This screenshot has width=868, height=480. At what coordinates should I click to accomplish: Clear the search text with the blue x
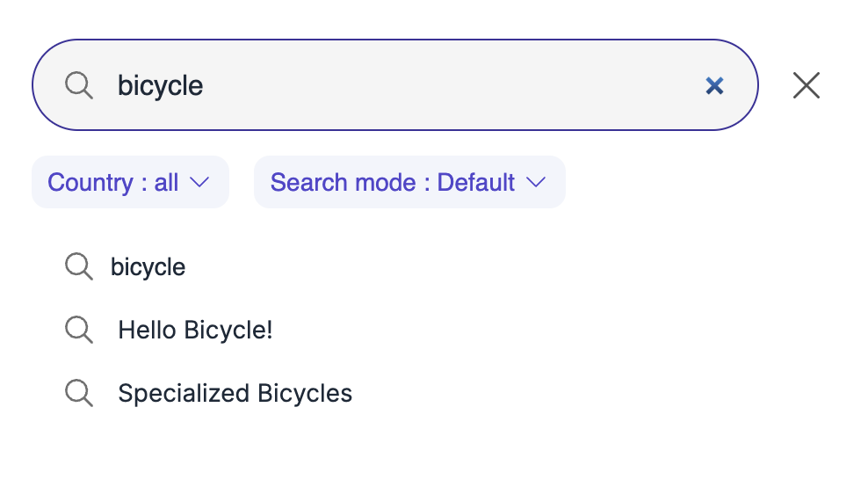click(714, 85)
